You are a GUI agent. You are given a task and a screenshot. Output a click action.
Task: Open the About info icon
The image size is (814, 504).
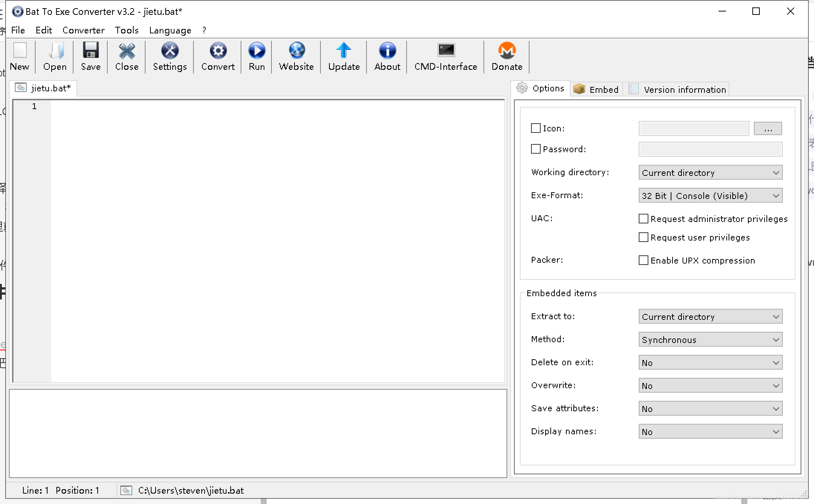coord(387,56)
